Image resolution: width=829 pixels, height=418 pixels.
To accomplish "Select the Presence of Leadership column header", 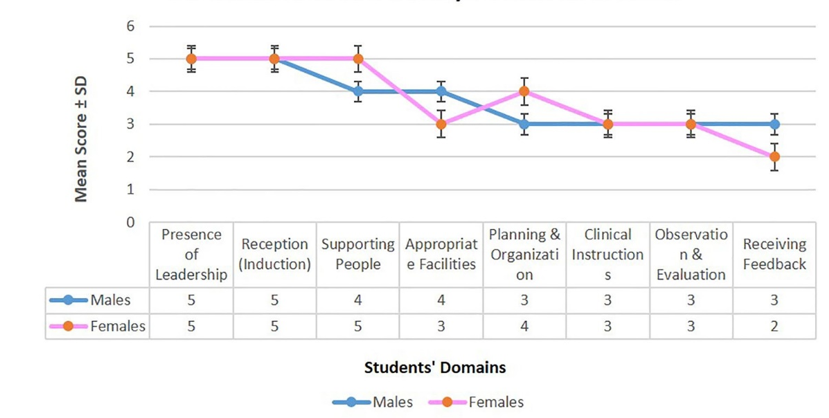I will 191,255.
